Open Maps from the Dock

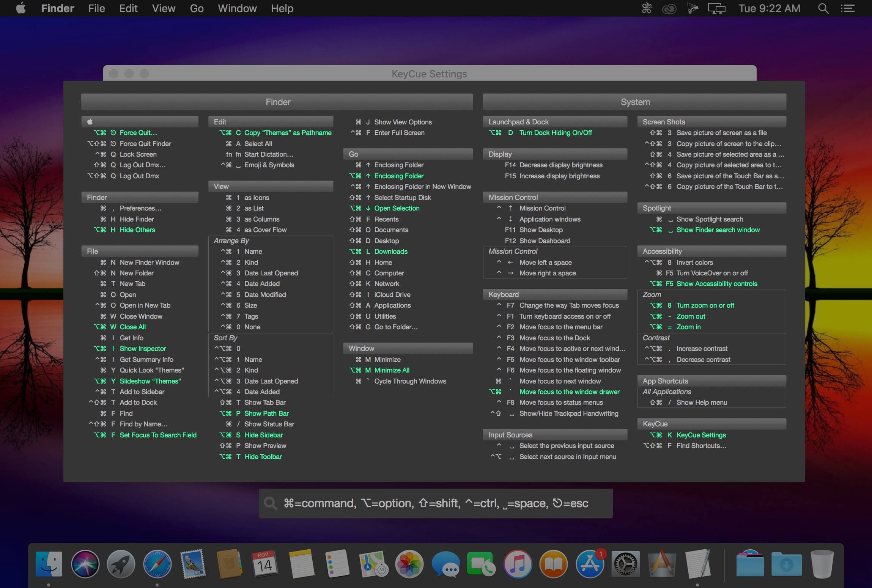click(373, 564)
